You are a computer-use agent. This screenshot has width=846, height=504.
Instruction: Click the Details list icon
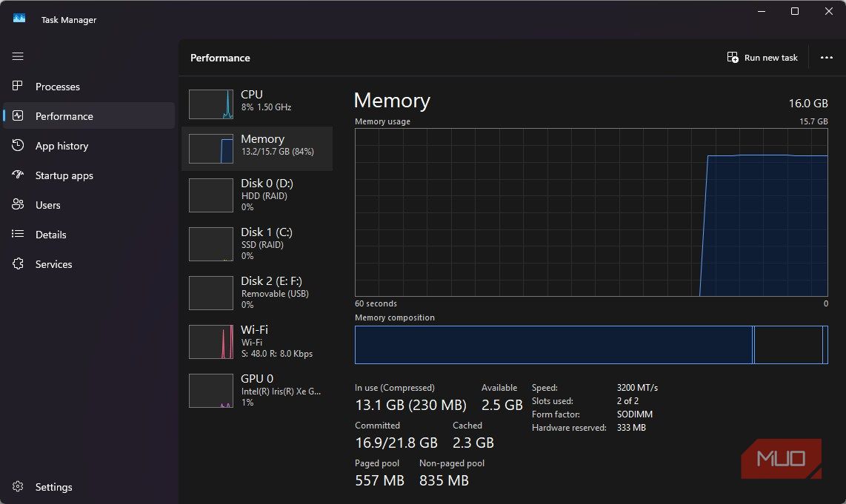click(18, 234)
